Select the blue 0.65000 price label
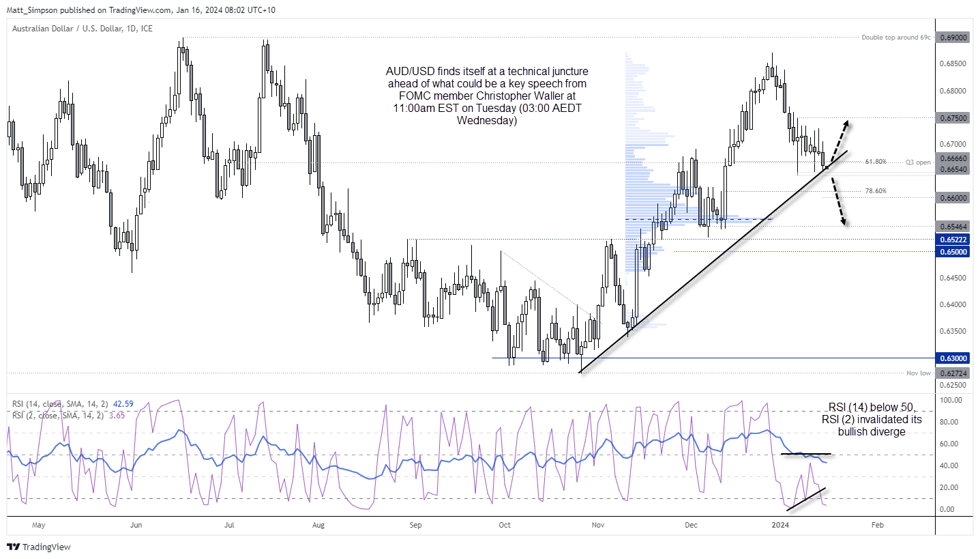Screen dimensions: 980x559 (953, 252)
